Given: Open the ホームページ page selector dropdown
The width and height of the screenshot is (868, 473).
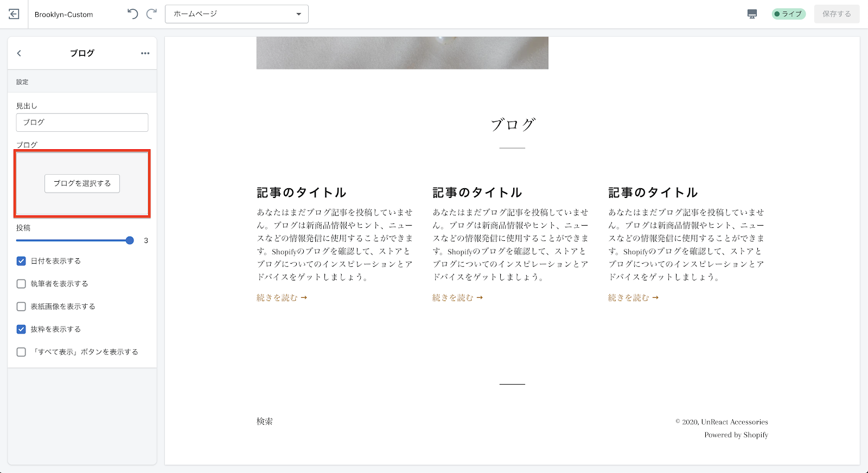Looking at the screenshot, I should (237, 14).
